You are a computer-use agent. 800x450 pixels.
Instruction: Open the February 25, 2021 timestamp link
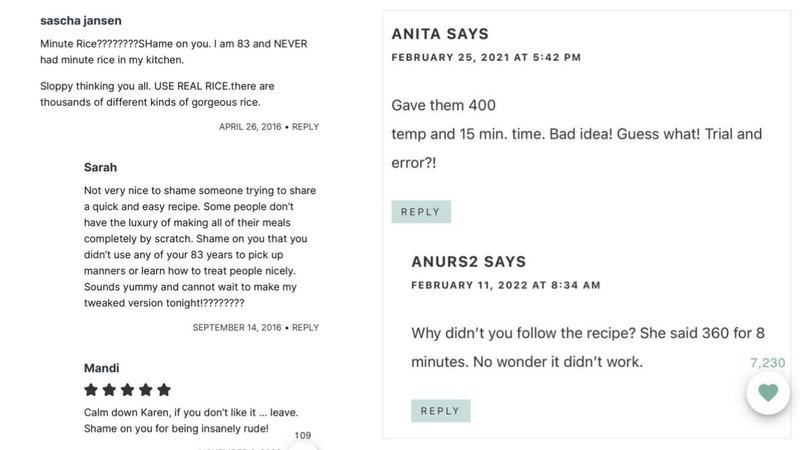(x=486, y=58)
